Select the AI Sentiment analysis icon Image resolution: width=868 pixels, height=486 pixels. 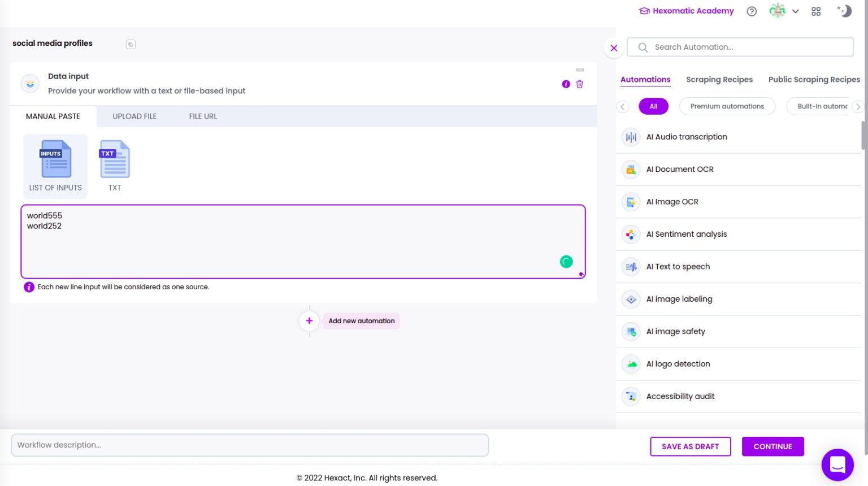pyautogui.click(x=631, y=234)
